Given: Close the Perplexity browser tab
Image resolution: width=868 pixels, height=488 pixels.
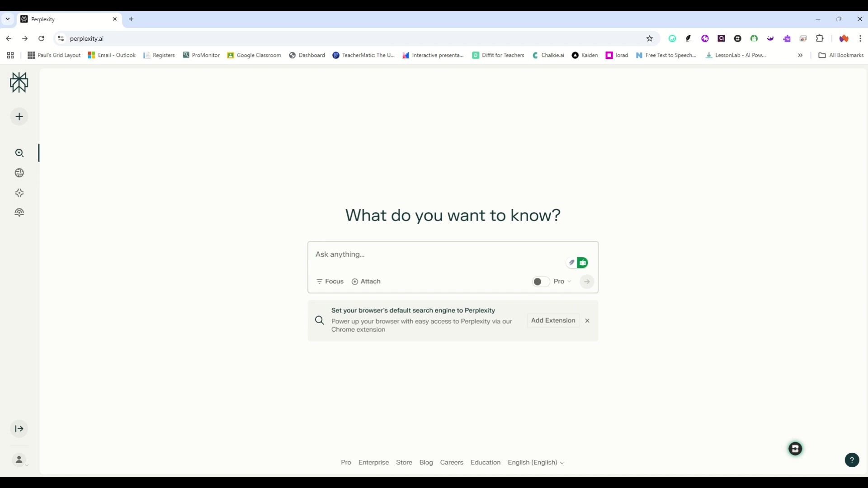Looking at the screenshot, I should coord(115,19).
